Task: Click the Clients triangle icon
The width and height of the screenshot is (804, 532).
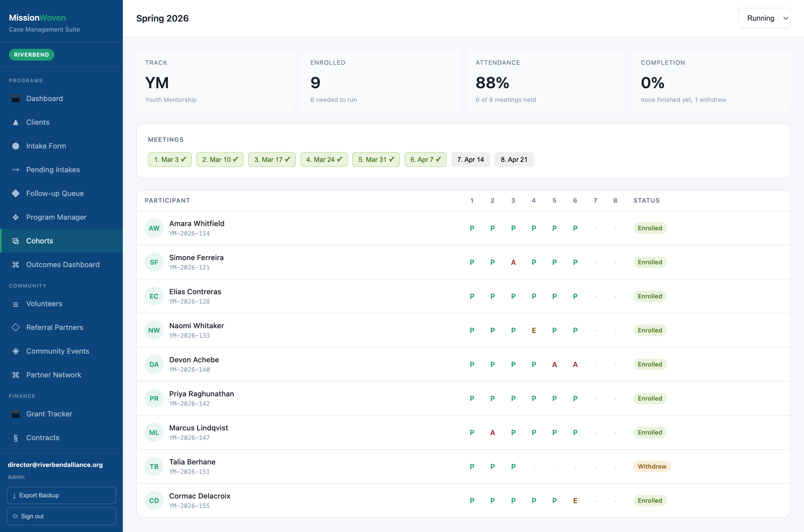Action: coord(16,122)
